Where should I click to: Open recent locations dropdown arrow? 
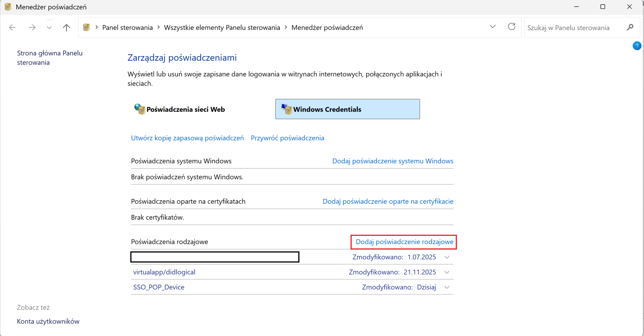point(49,27)
